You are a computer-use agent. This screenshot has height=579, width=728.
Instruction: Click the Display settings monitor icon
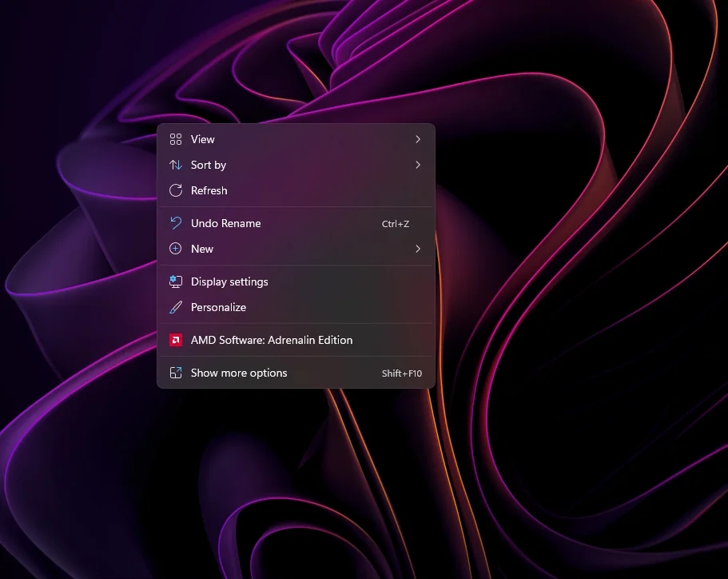[176, 282]
